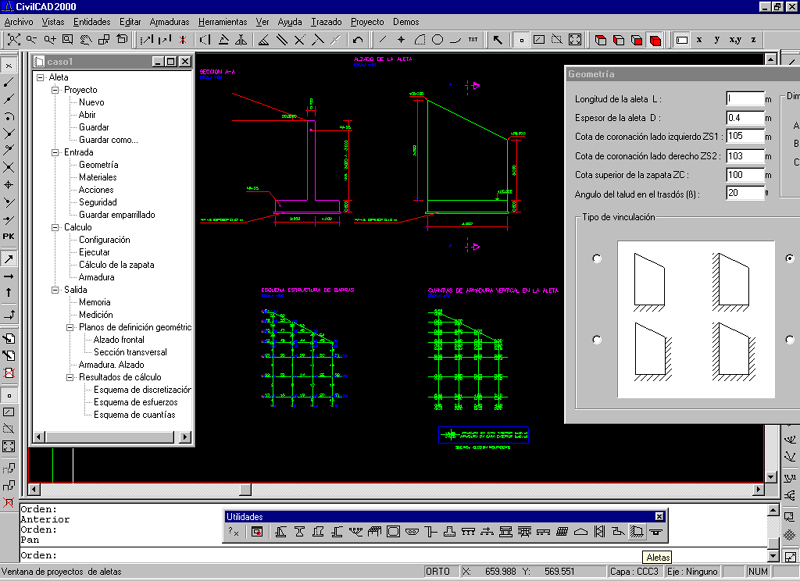
Task: Select top-left vinculación radio button
Action: tap(597, 258)
